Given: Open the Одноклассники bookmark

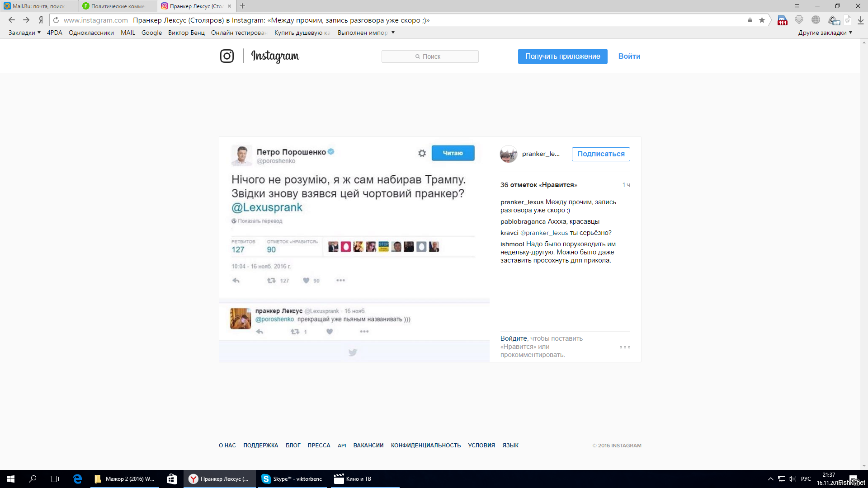Looking at the screenshot, I should (91, 33).
